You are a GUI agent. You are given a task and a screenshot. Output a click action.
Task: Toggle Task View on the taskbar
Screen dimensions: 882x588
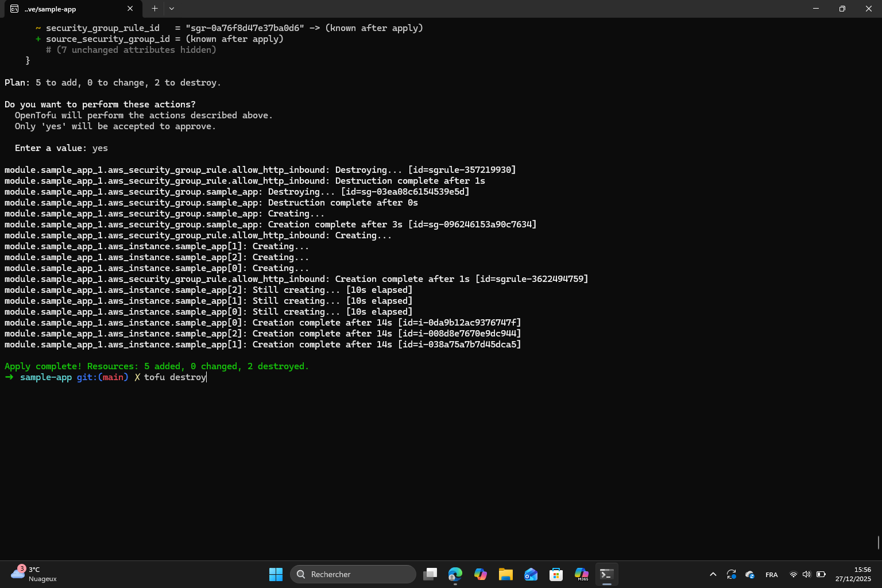click(430, 574)
